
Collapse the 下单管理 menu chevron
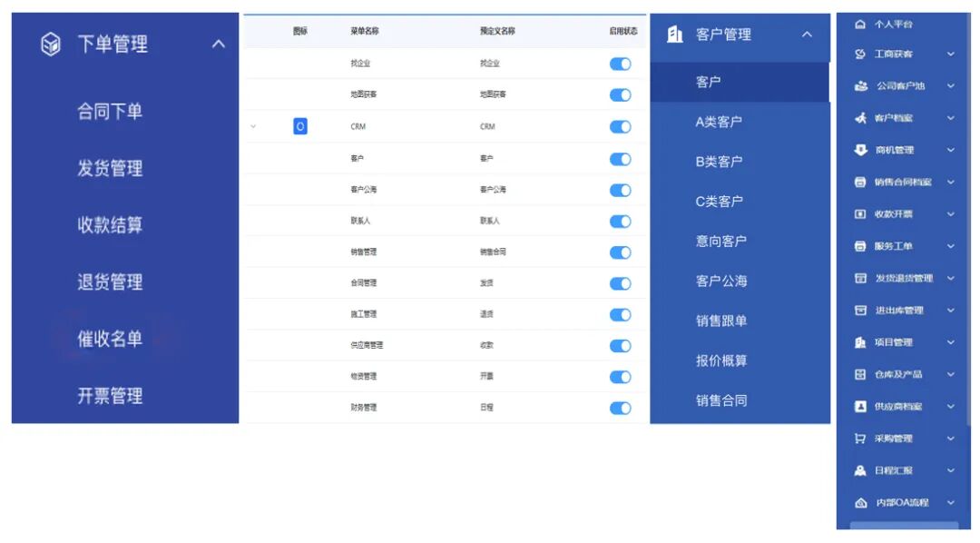pyautogui.click(x=218, y=44)
